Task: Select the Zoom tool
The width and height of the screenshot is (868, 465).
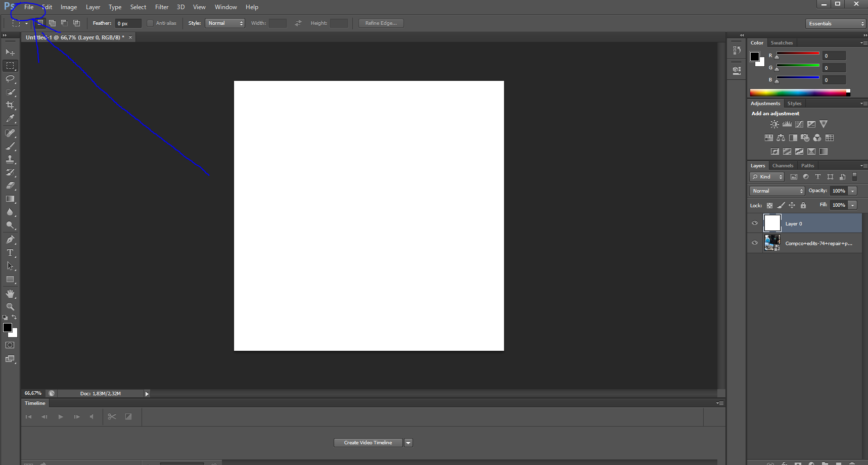Action: pyautogui.click(x=10, y=307)
